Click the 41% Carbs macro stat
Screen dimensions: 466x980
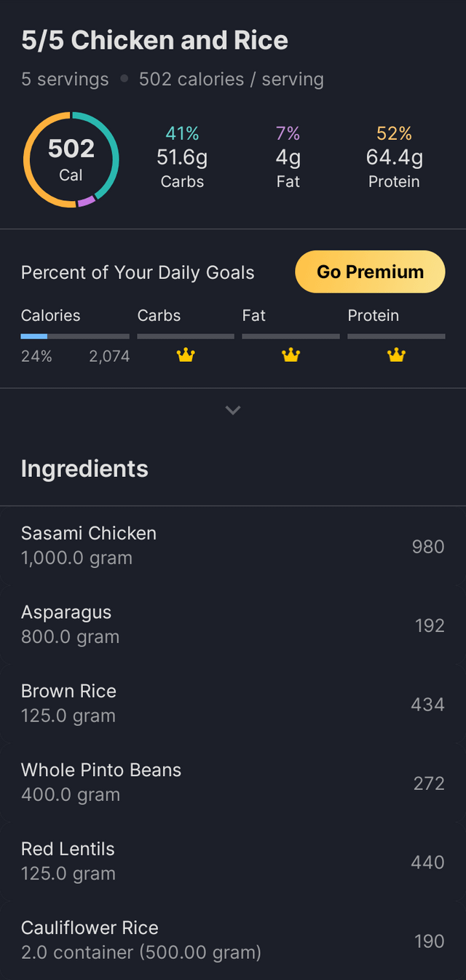click(x=182, y=157)
